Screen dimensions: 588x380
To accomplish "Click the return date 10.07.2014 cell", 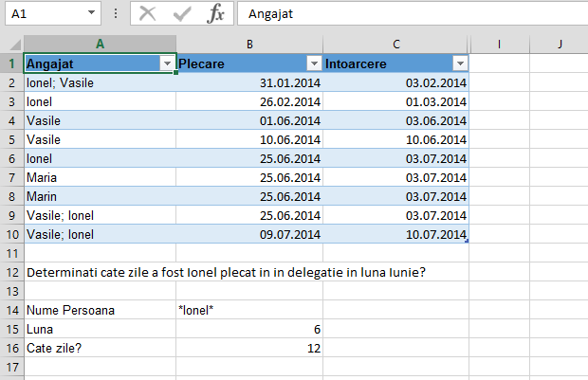I will (395, 234).
